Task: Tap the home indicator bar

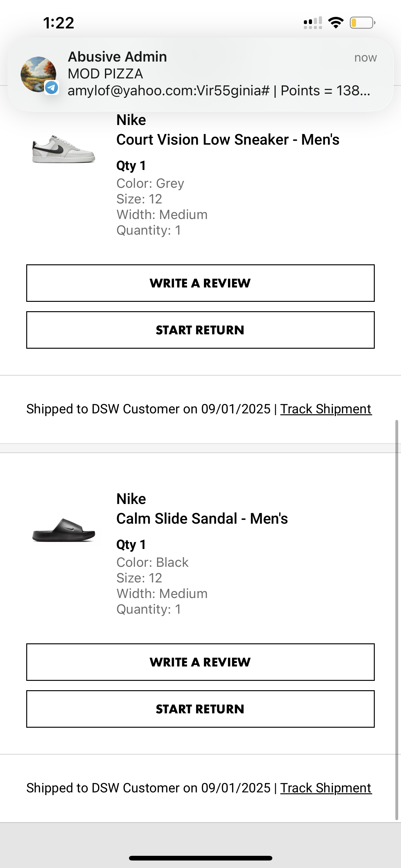Action: click(x=200, y=858)
